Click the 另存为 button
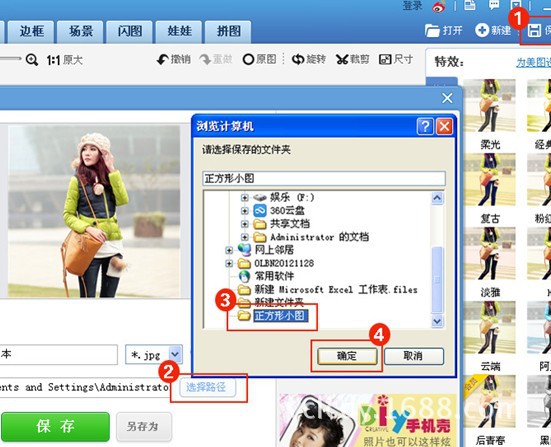Screen dimensions: 551x447 pyautogui.click(x=144, y=427)
